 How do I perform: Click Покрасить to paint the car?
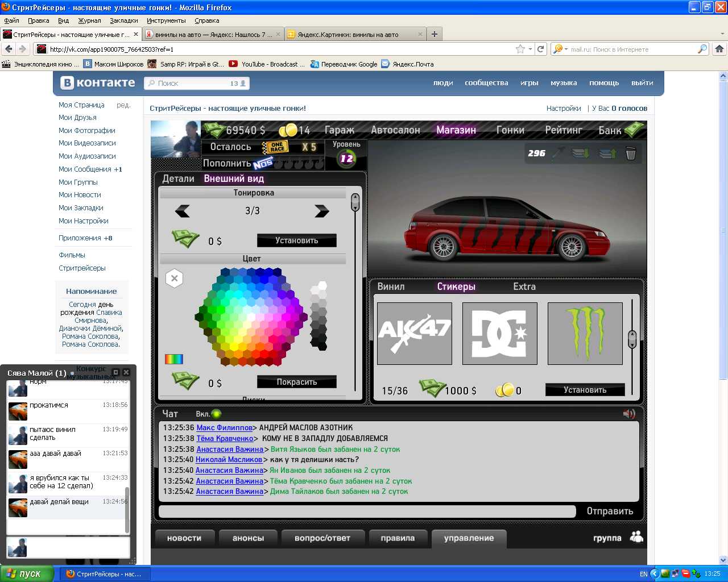297,382
